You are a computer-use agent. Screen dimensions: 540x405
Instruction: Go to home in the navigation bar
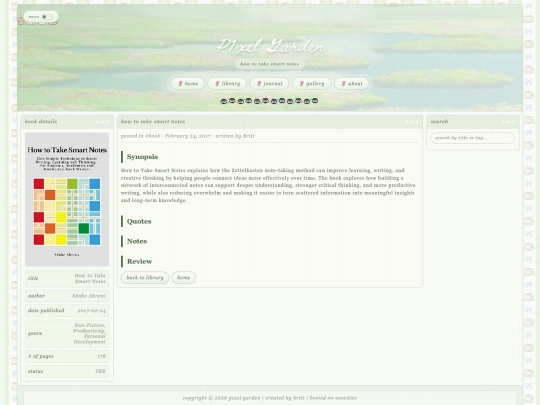pyautogui.click(x=188, y=83)
